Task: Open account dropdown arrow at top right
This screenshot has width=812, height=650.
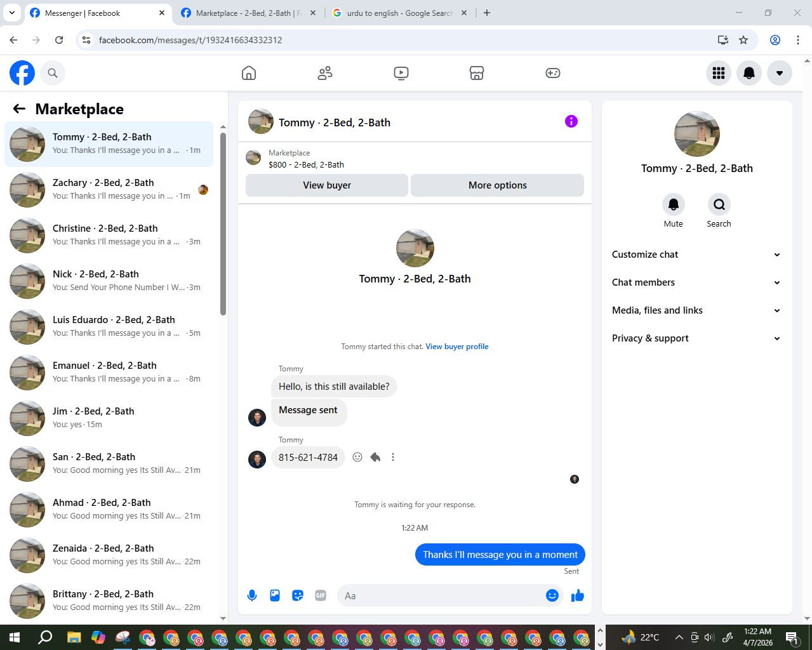Action: pyautogui.click(x=780, y=73)
